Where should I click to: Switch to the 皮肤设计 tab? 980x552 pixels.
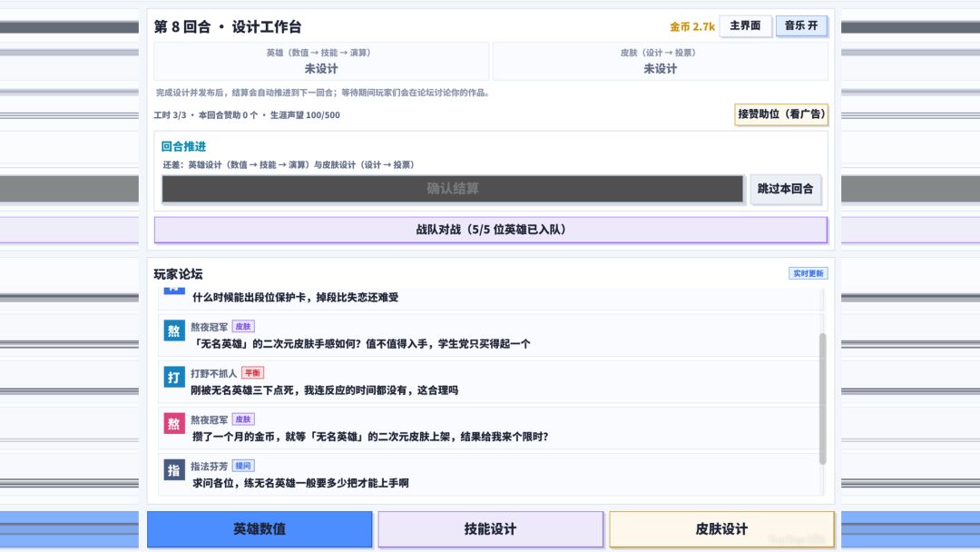click(721, 529)
